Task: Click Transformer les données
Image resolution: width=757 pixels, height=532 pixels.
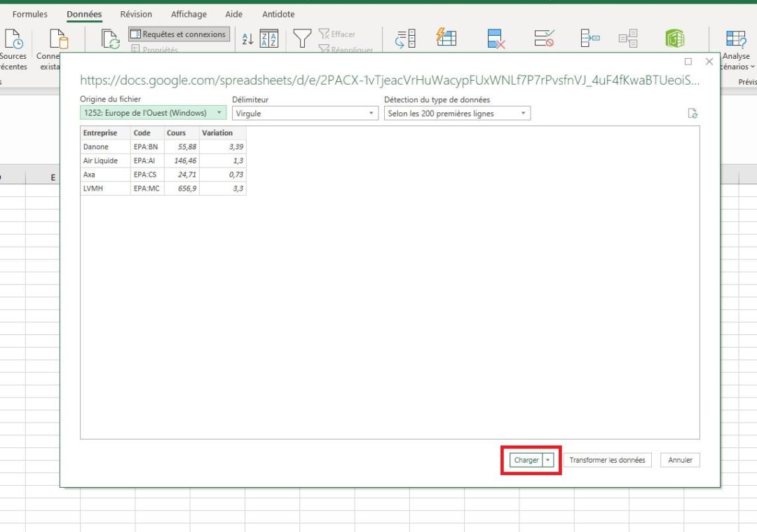Action: pyautogui.click(x=607, y=460)
